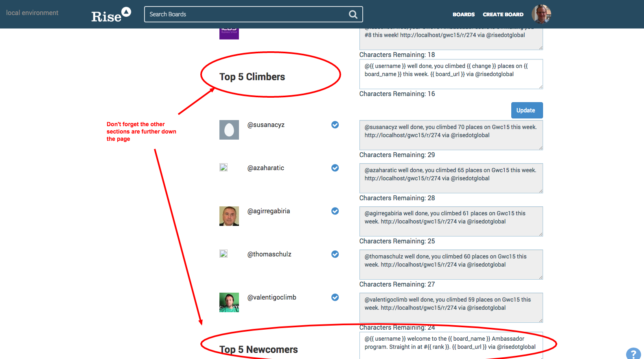Click the search magnifier icon
The image size is (644, 359).
(353, 14)
